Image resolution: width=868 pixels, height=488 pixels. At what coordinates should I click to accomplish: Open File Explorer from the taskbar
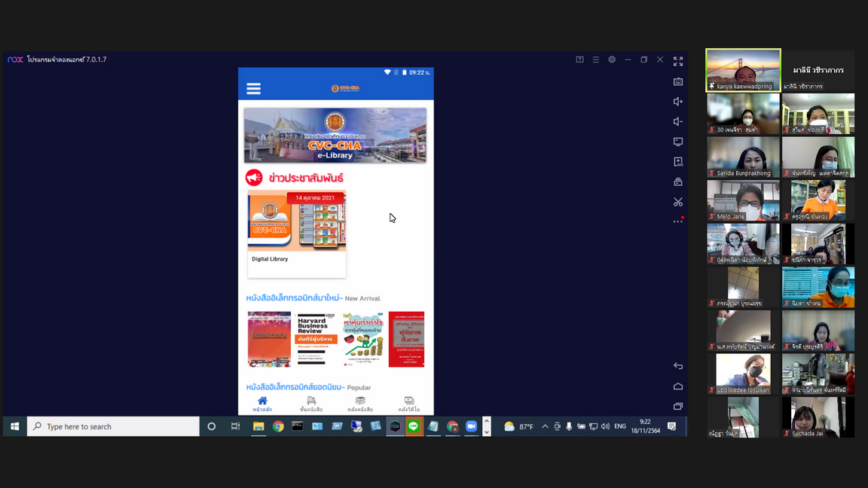pos(258,426)
